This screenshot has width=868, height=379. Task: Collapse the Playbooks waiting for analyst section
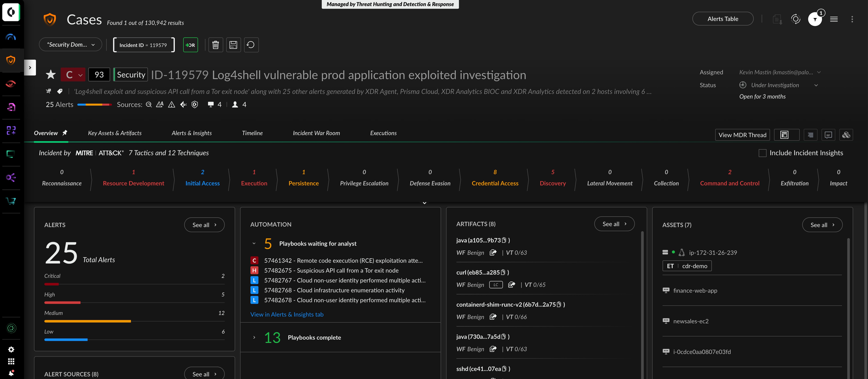coord(254,243)
